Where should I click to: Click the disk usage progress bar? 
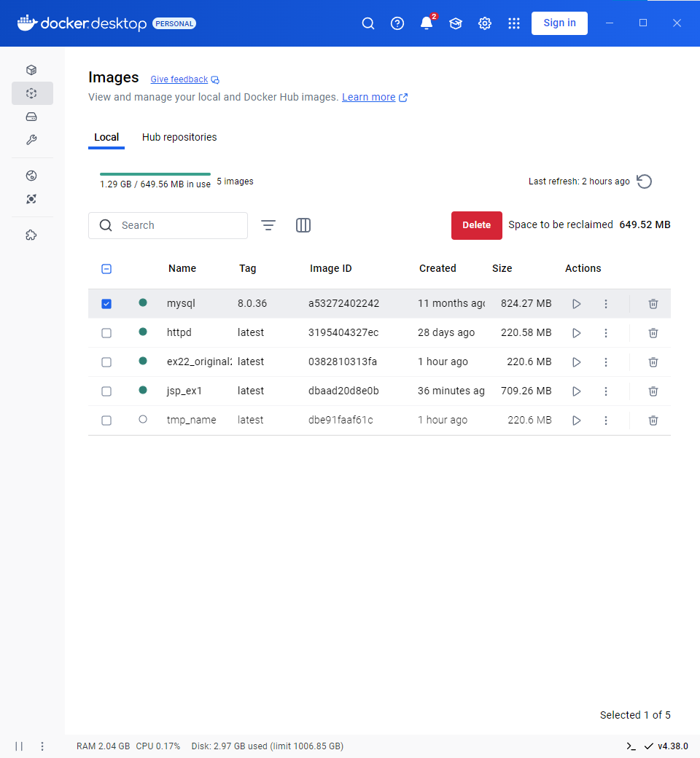point(155,174)
